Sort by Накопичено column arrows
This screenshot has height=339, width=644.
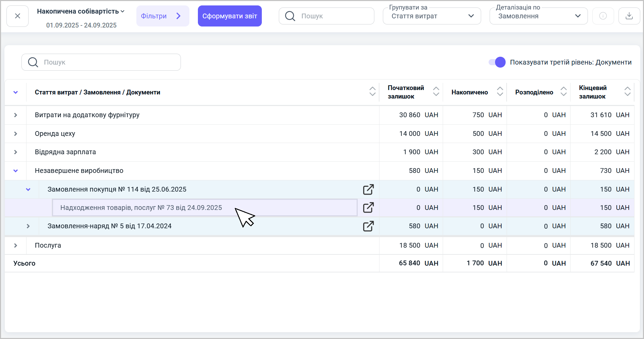[x=500, y=91]
